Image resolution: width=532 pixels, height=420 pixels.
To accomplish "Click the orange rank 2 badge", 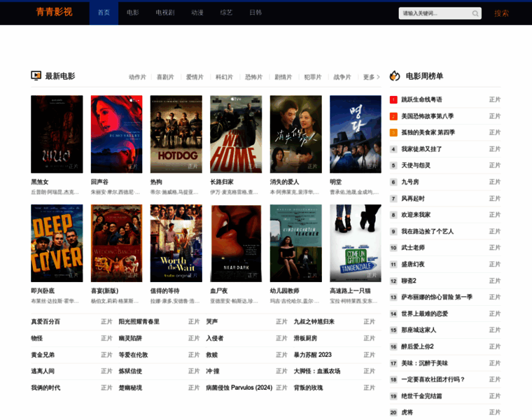I will (x=393, y=116).
